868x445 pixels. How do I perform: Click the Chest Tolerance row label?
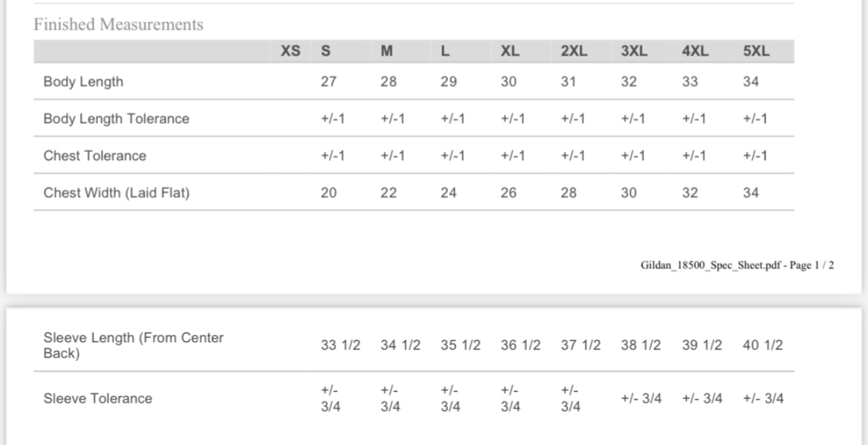tap(95, 156)
